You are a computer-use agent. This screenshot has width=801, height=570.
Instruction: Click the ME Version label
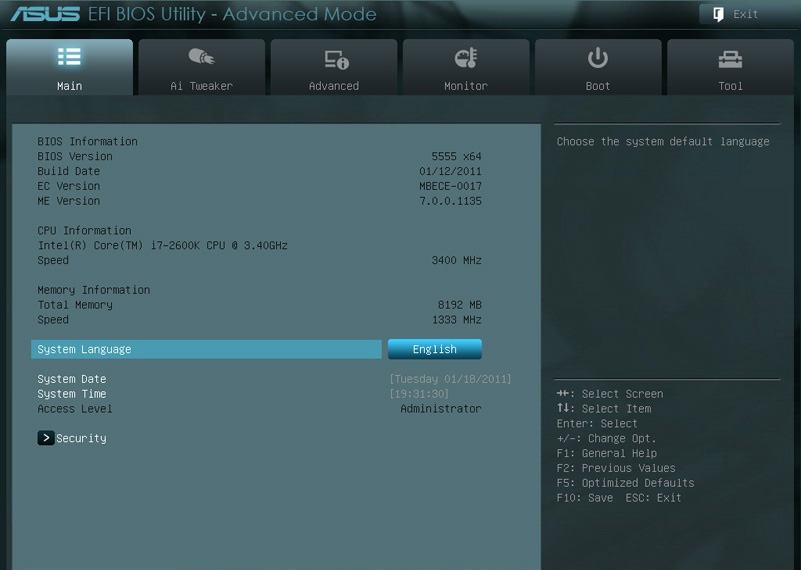pos(68,201)
